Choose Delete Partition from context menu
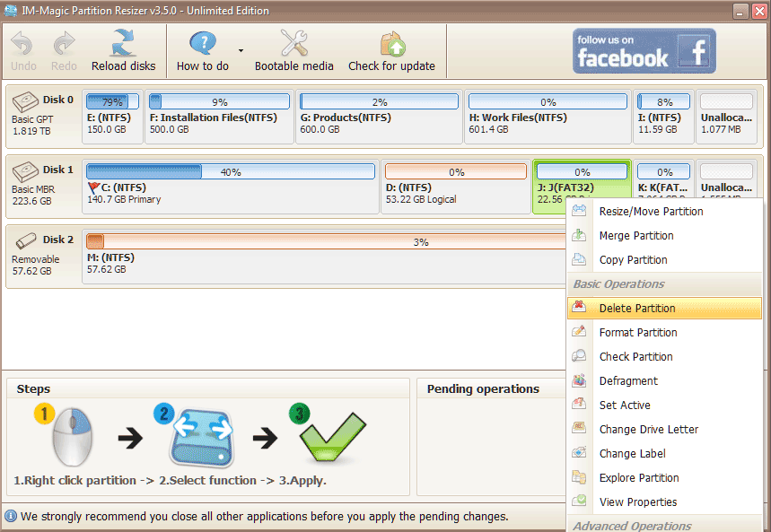The width and height of the screenshot is (771, 532). click(664, 309)
